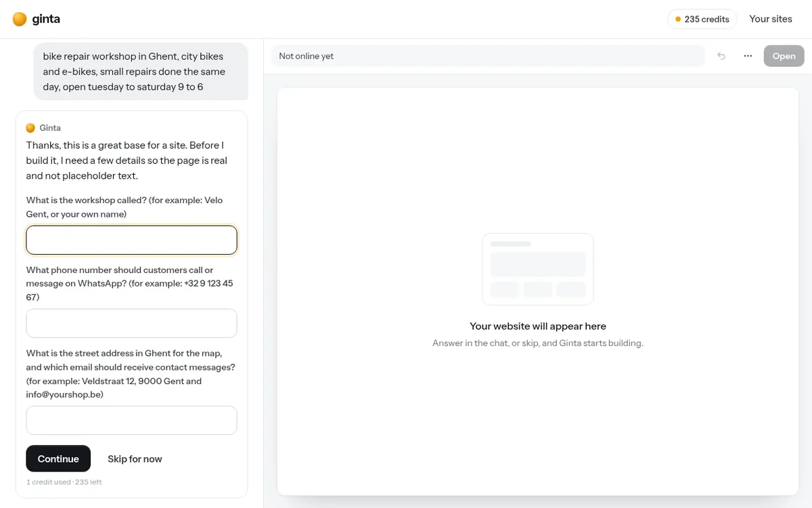Click the Open button
The image size is (812, 508).
click(784, 56)
